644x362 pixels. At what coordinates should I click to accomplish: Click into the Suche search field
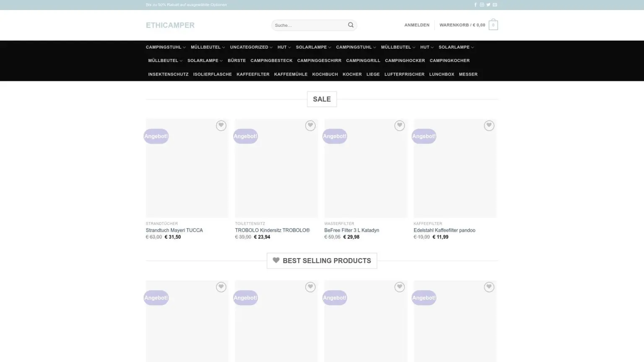[x=309, y=25]
